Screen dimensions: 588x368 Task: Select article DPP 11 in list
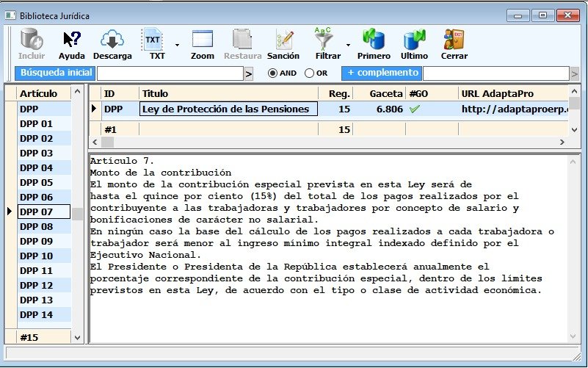tap(37, 270)
